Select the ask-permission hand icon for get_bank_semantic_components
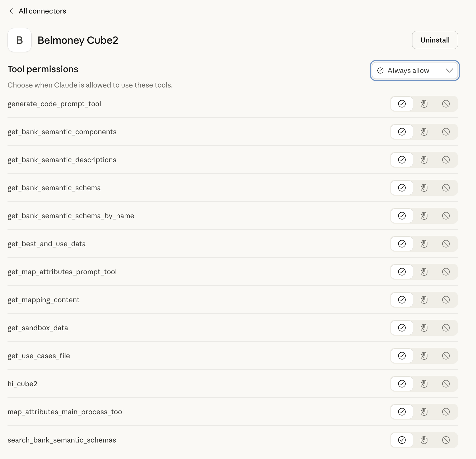 [424, 131]
